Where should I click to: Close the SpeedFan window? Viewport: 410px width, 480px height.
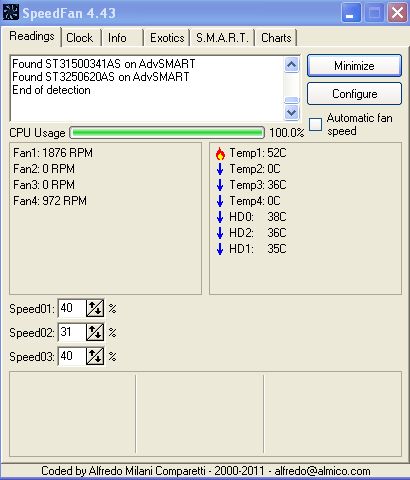[x=397, y=13]
